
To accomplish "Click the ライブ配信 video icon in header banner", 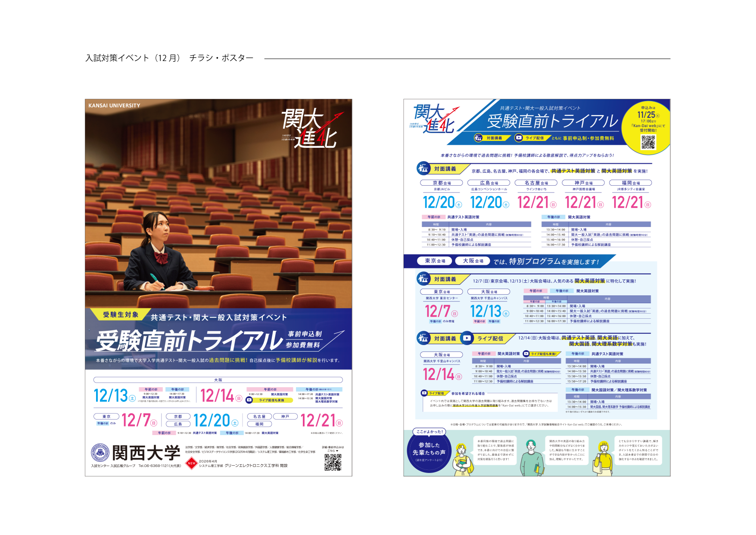I will pos(519,138).
